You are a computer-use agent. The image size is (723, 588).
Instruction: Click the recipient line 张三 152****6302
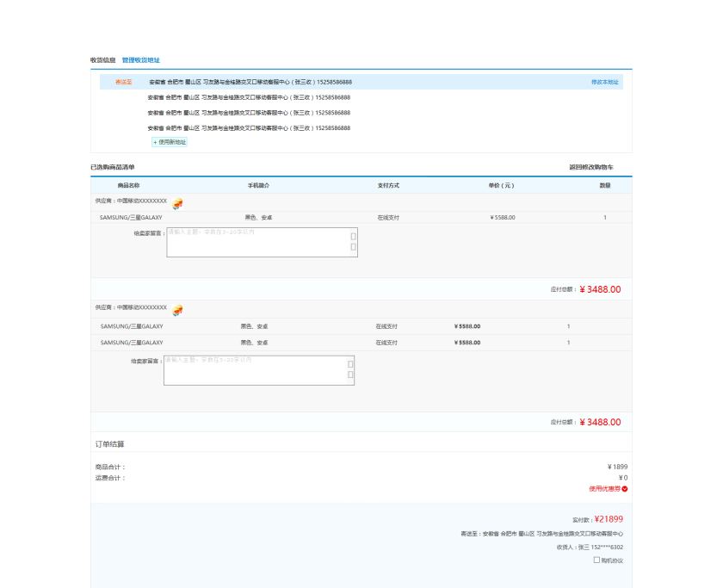click(590, 548)
